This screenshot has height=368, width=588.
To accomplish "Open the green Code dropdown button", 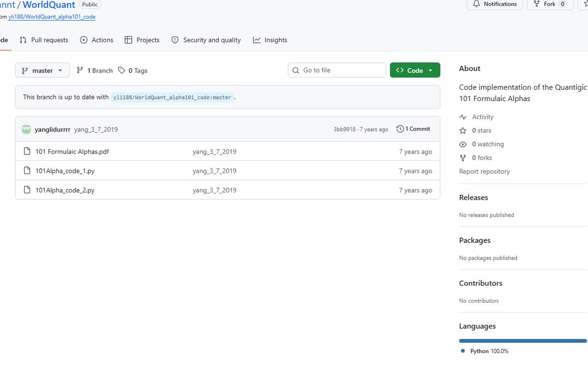I will 415,70.
